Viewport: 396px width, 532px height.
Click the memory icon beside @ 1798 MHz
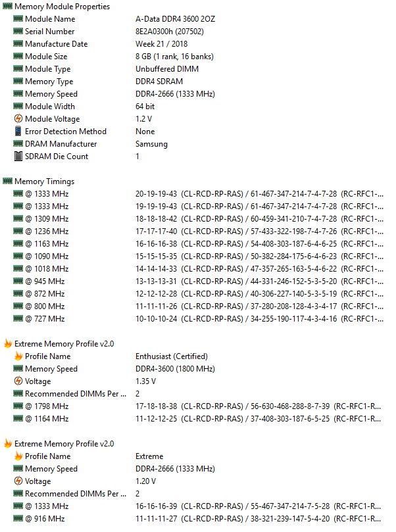(18, 406)
